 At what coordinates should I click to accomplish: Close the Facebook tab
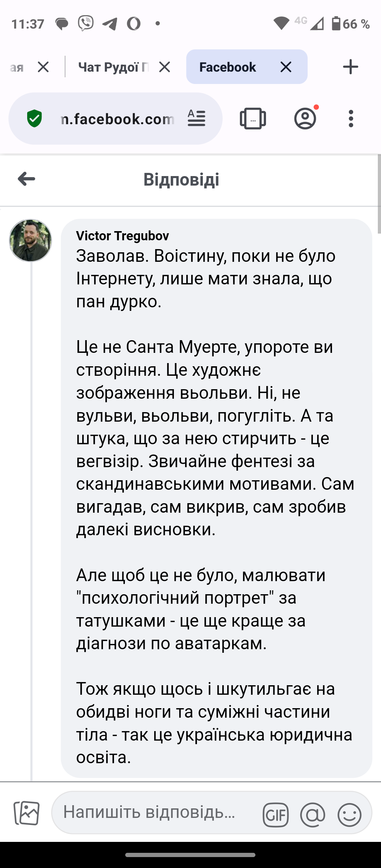click(286, 67)
